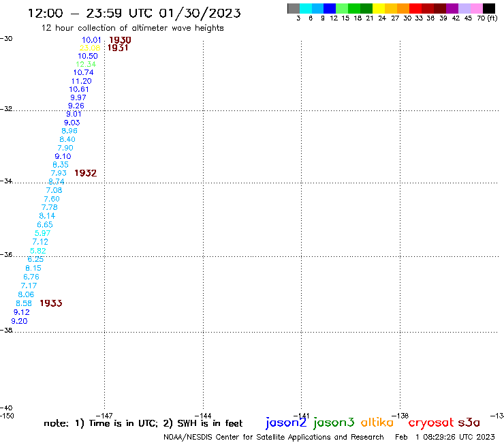Screen dimensions: 504x443
Task: Click the wave height value 10.61
Action: (79, 89)
